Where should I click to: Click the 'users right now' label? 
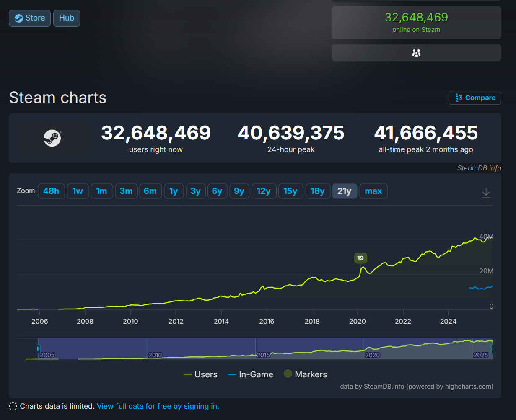pos(156,149)
